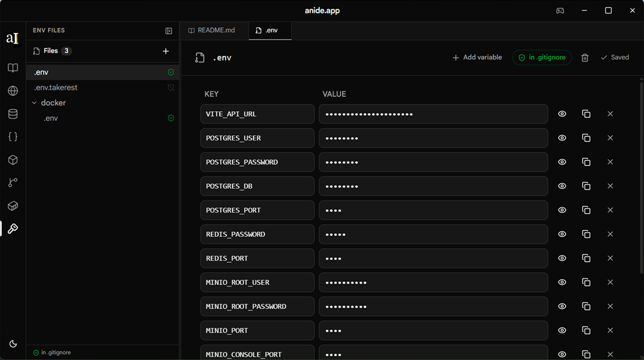
Task: Select the env key tool sidebar icon
Action: coord(13,228)
